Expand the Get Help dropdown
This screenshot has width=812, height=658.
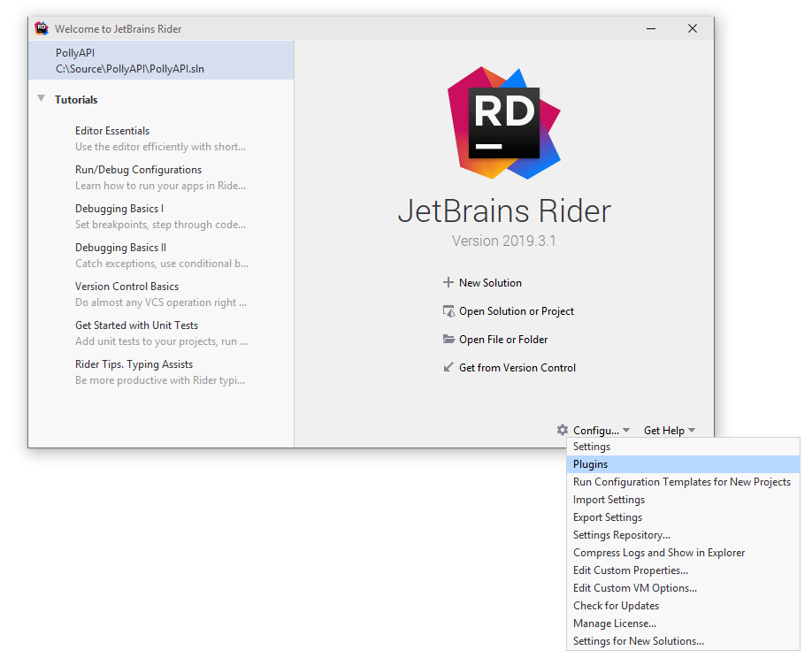click(669, 431)
